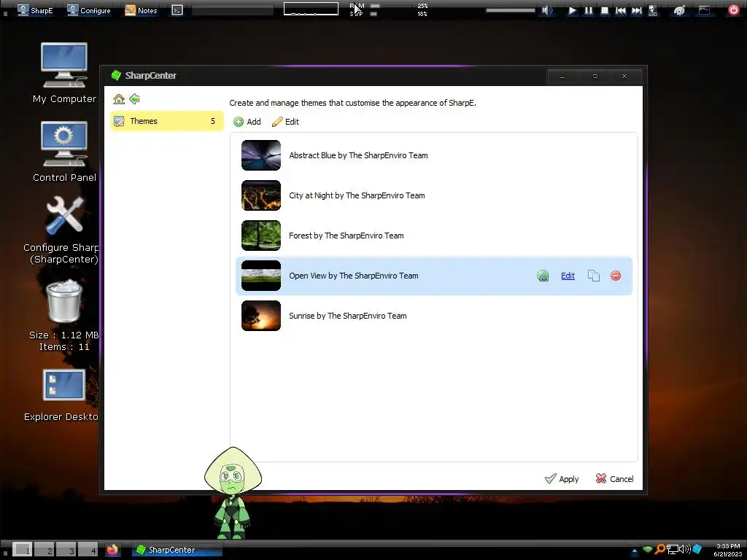Click the media player selector icon next to Next track
This screenshot has width=747, height=560.
click(x=653, y=10)
